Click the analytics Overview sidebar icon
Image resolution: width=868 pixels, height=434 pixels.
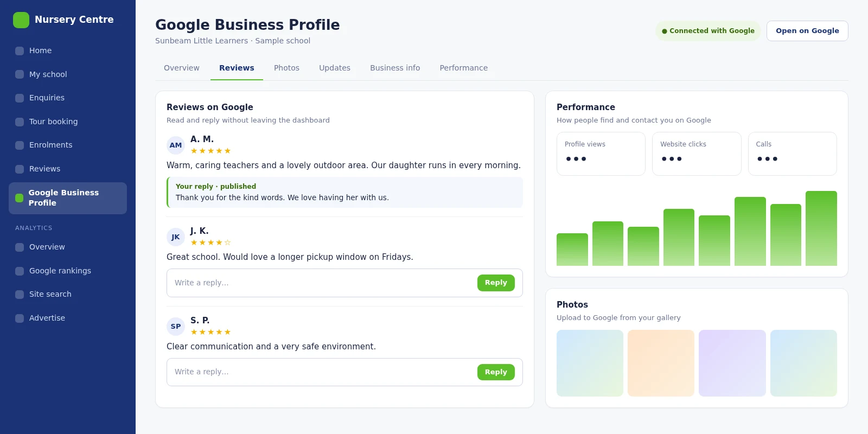[x=20, y=247]
